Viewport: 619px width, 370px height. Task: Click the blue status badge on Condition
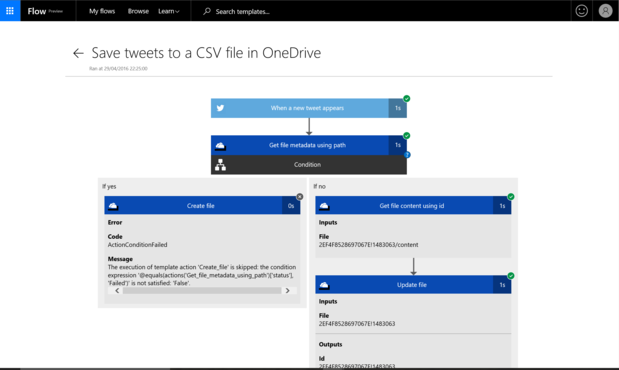pos(407,155)
